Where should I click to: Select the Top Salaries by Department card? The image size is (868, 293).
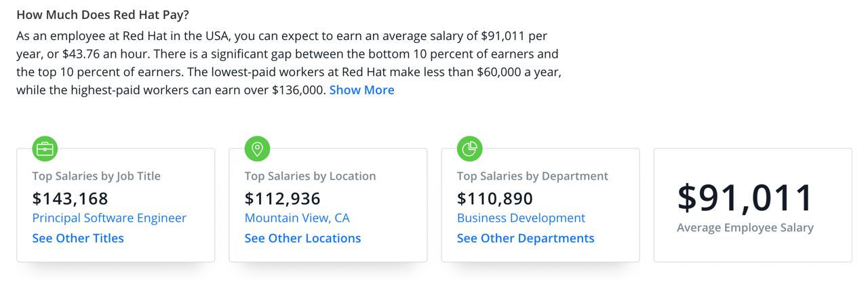(x=540, y=205)
